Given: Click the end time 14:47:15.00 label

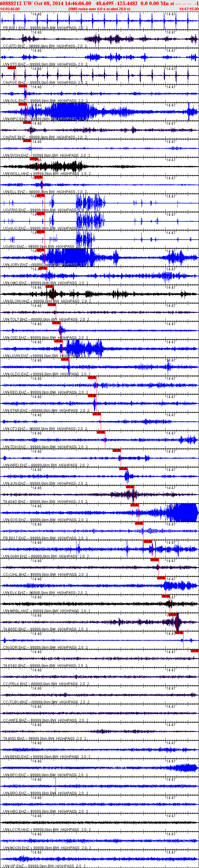Looking at the screenshot, I should pos(189,9).
